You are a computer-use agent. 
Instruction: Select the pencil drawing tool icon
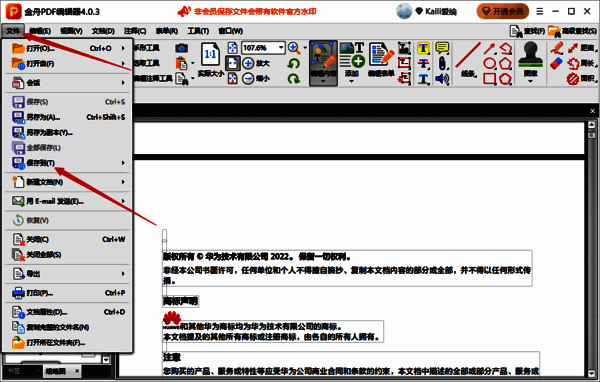[557, 48]
